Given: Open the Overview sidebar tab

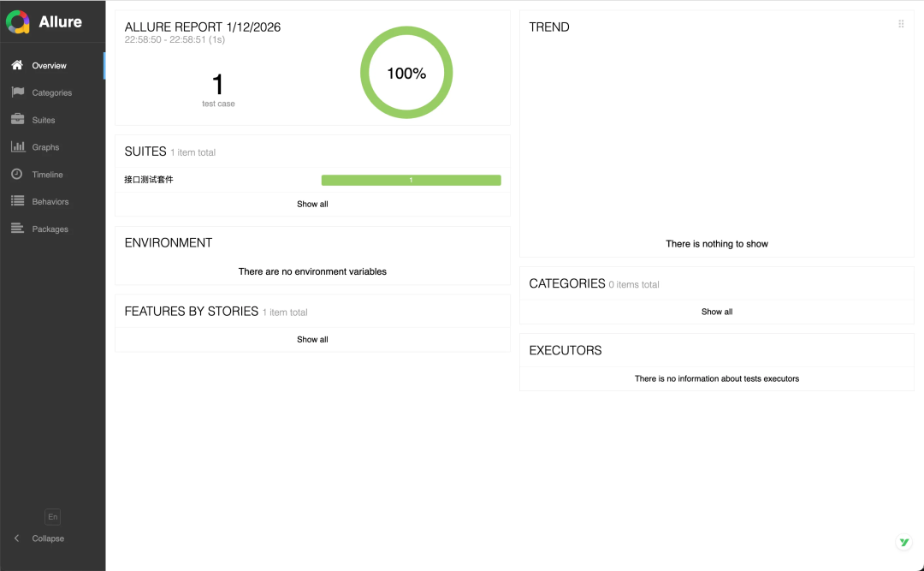Looking at the screenshot, I should pyautogui.click(x=52, y=65).
